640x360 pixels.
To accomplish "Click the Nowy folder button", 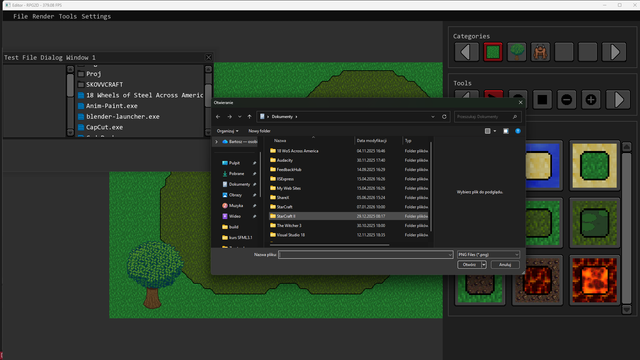I will [x=259, y=131].
